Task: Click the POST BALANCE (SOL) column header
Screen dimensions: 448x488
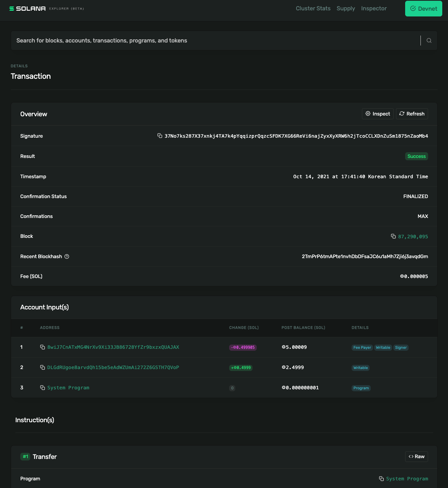Action: [x=303, y=328]
